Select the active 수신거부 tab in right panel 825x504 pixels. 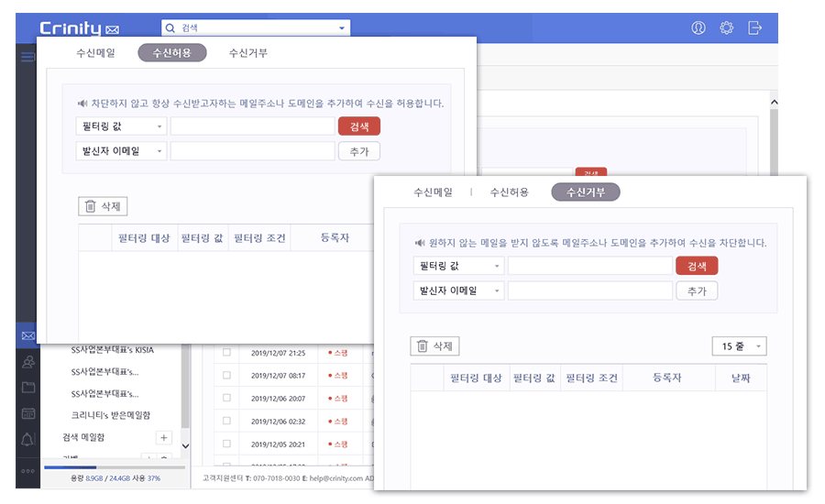[x=586, y=192]
